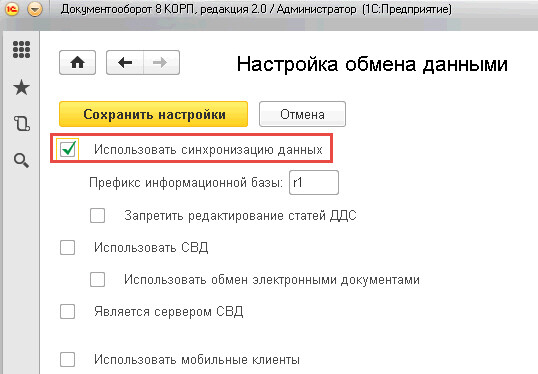Open the history icon in sidebar
This screenshot has width=538, height=374.
coord(21,124)
